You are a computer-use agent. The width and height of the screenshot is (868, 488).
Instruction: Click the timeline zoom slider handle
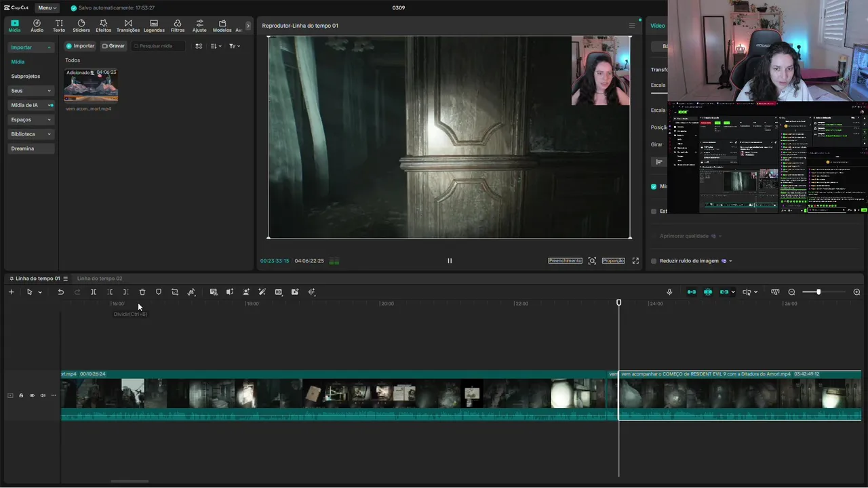[x=818, y=292]
